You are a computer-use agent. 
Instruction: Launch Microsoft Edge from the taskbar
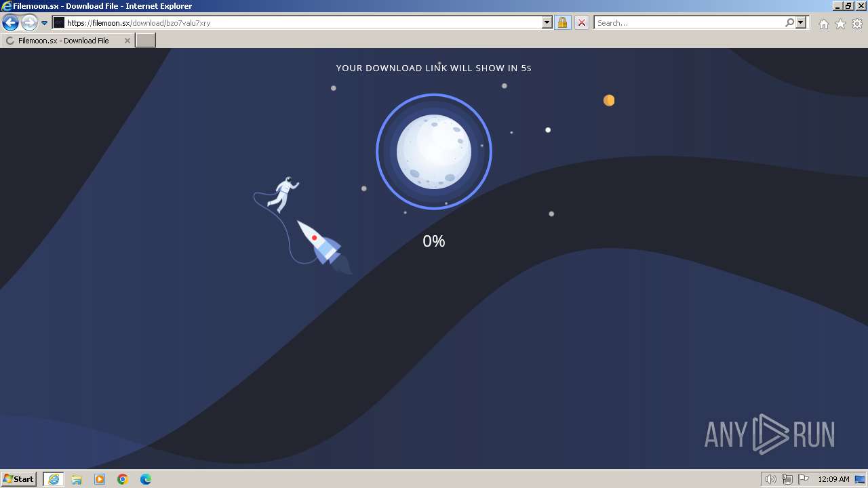(146, 479)
